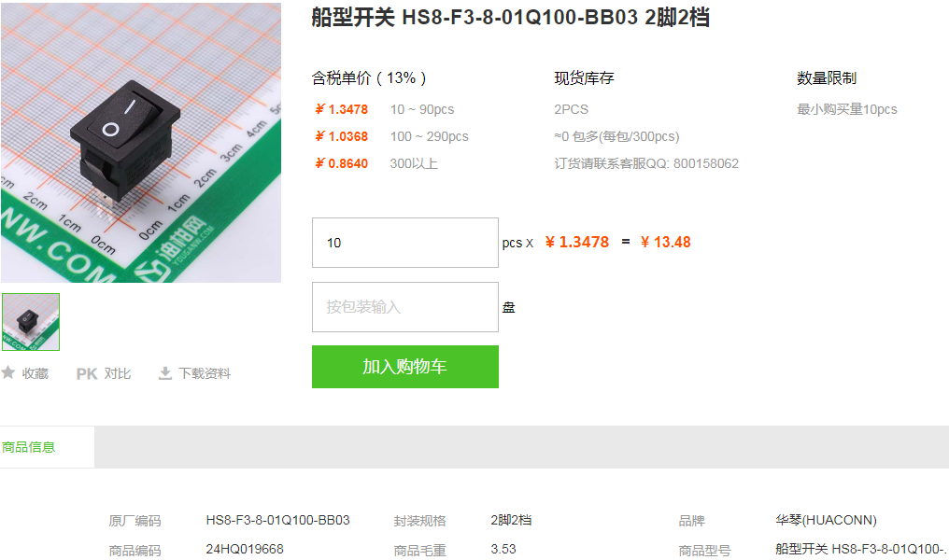
Task: Switch to the 商品信息 tab
Action: [x=28, y=447]
